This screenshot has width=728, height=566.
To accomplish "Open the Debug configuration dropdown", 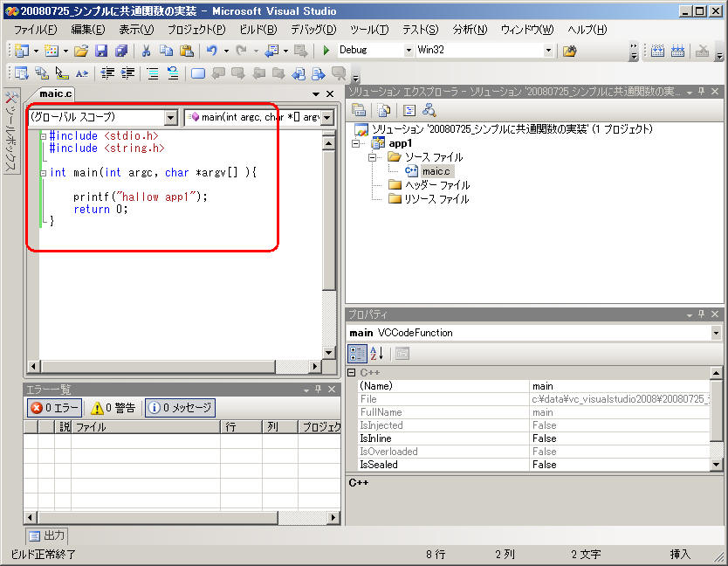I will click(x=408, y=51).
